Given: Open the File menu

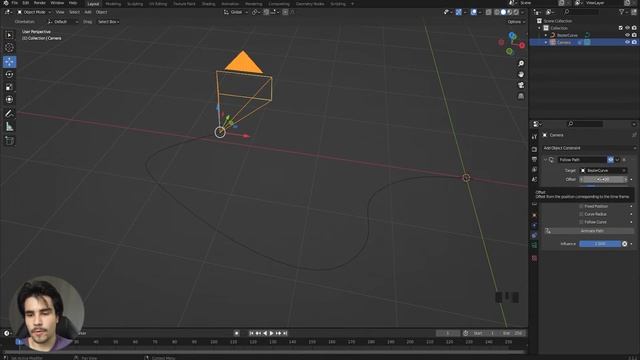Looking at the screenshot, I should [15, 3].
